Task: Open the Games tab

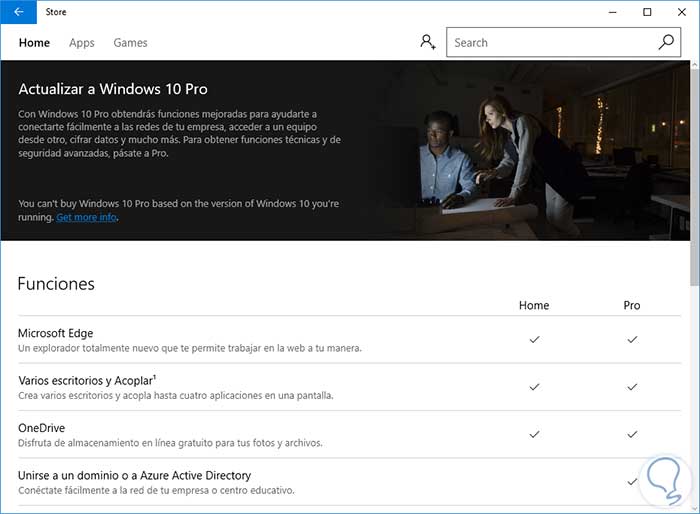Action: [130, 43]
